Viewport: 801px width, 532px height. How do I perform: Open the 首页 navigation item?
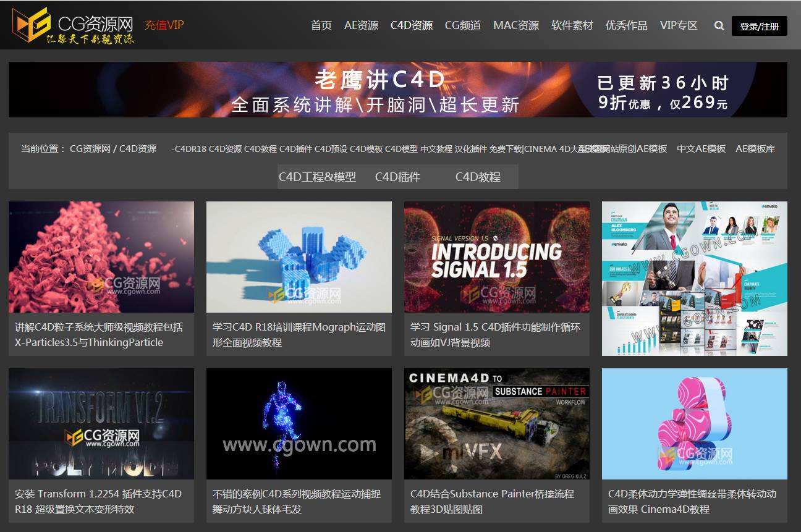[321, 26]
